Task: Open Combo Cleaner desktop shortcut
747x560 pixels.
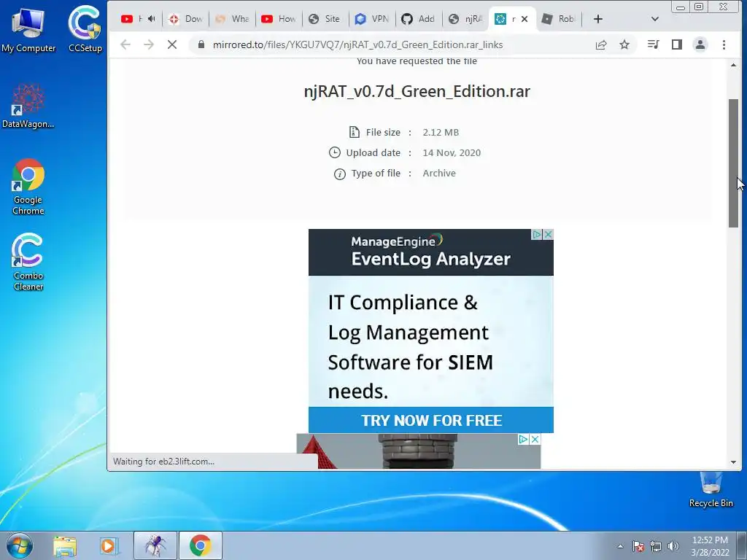Action: 28,262
